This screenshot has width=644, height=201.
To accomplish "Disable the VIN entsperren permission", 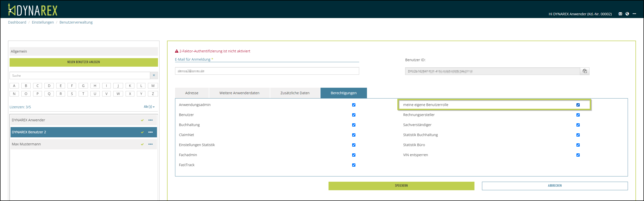I will [x=578, y=155].
